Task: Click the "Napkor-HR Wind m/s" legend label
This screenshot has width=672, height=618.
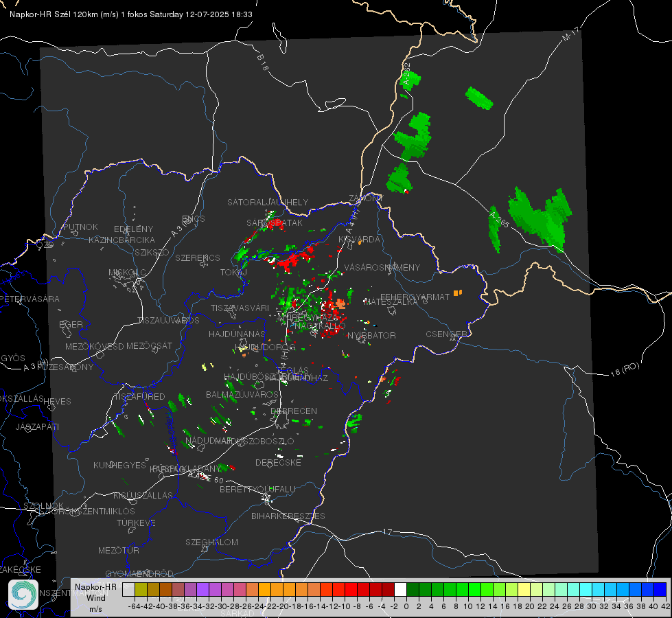Action: pos(95,597)
